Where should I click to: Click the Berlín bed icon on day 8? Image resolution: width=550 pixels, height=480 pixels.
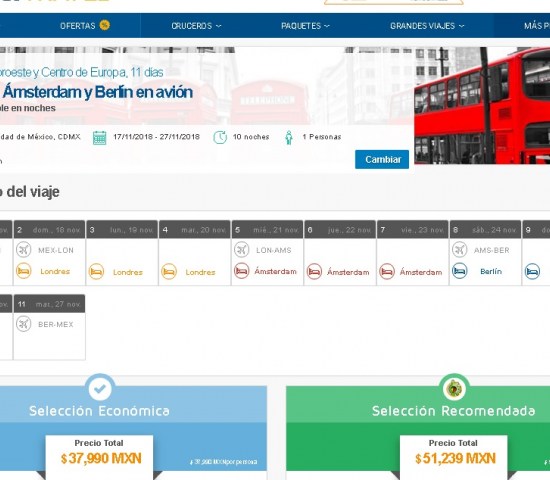pos(460,271)
